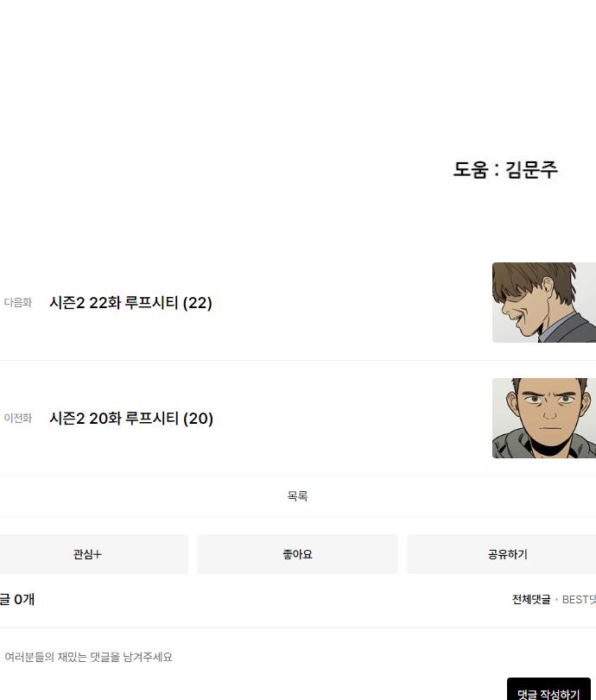The image size is (596, 700).
Task: Like this episode with 좋아요 button
Action: [297, 554]
